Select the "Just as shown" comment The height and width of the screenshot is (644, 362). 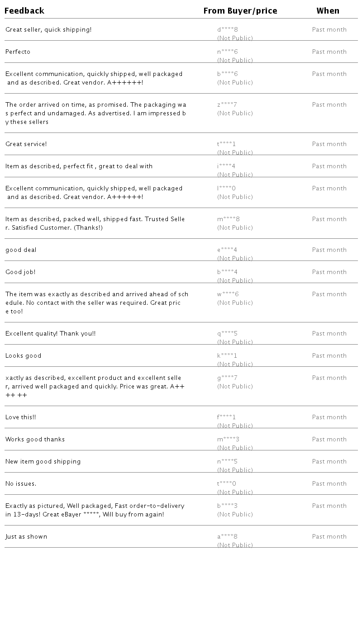coord(26,537)
